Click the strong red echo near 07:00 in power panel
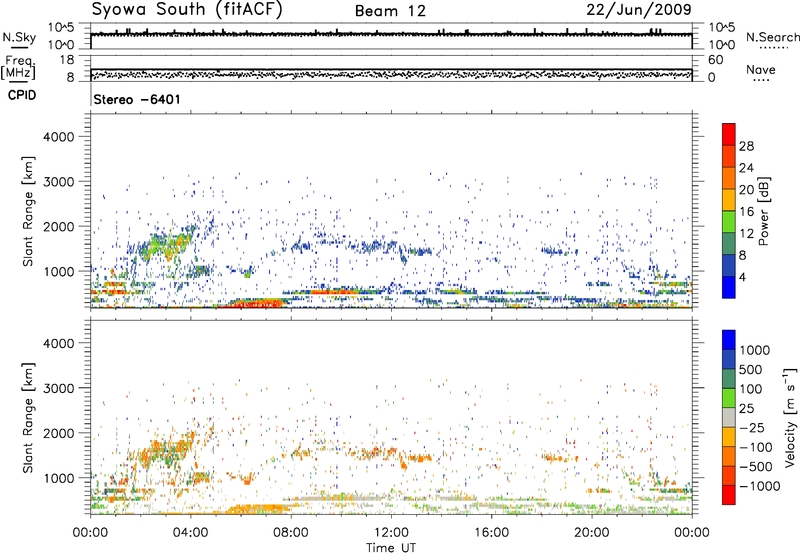 point(259,304)
